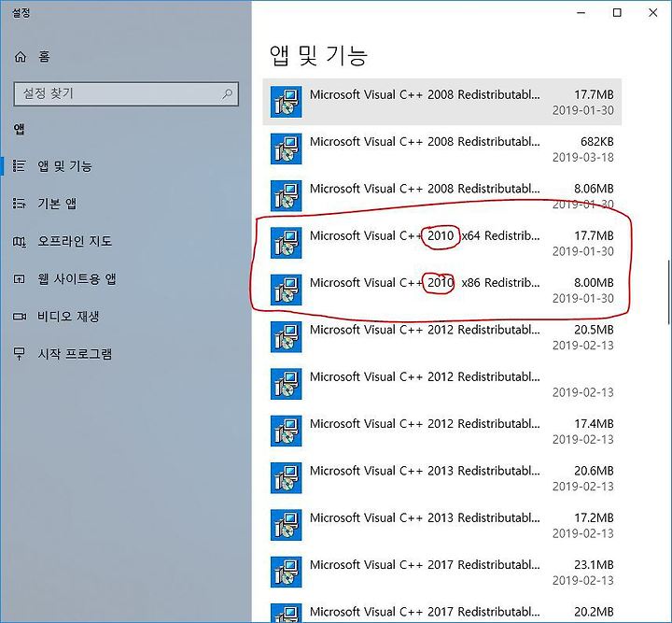Click the 홈 label in the sidebar

[44, 57]
